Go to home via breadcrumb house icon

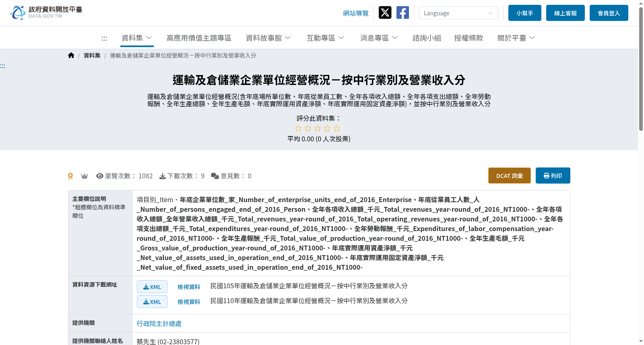coord(71,56)
